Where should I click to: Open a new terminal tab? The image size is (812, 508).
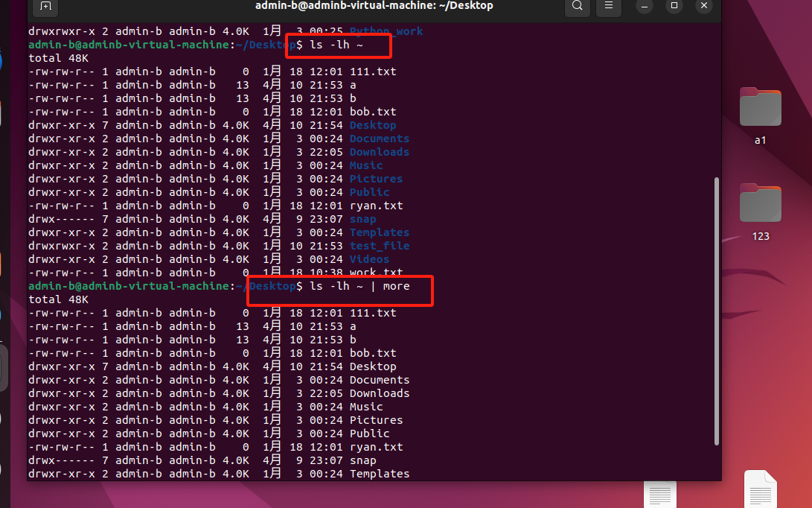click(45, 7)
